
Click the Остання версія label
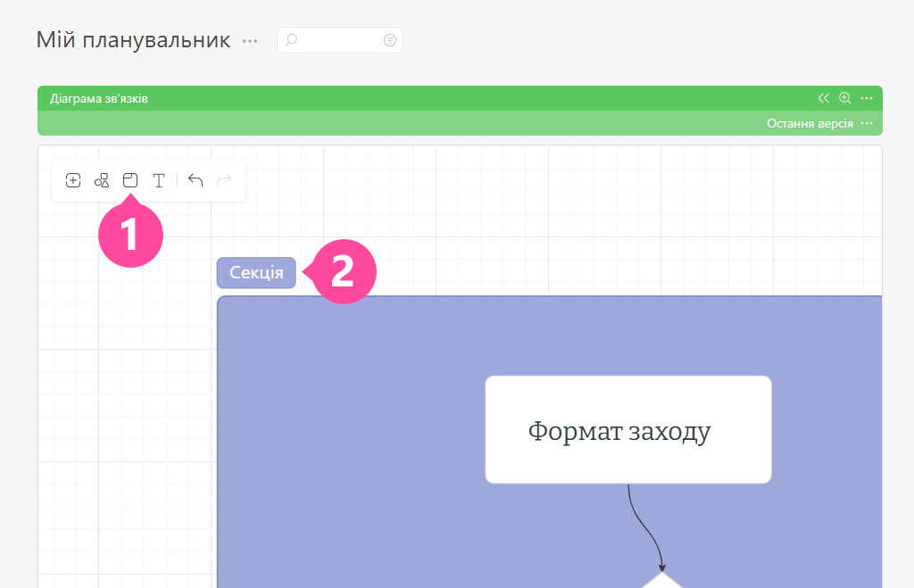point(810,123)
